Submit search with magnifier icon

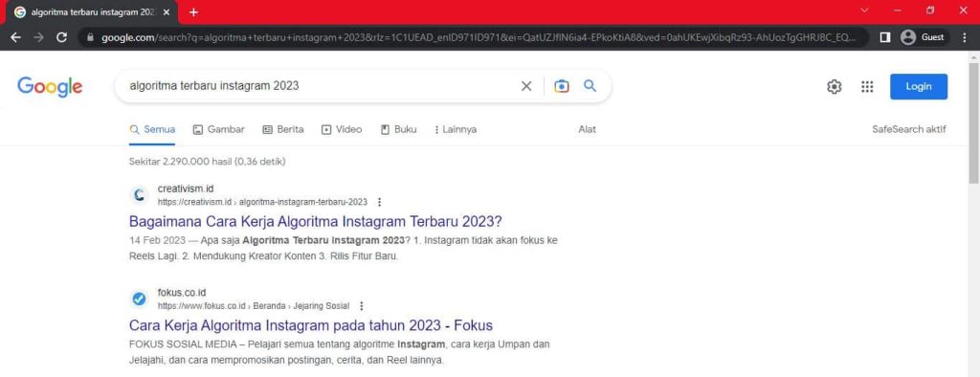(590, 86)
